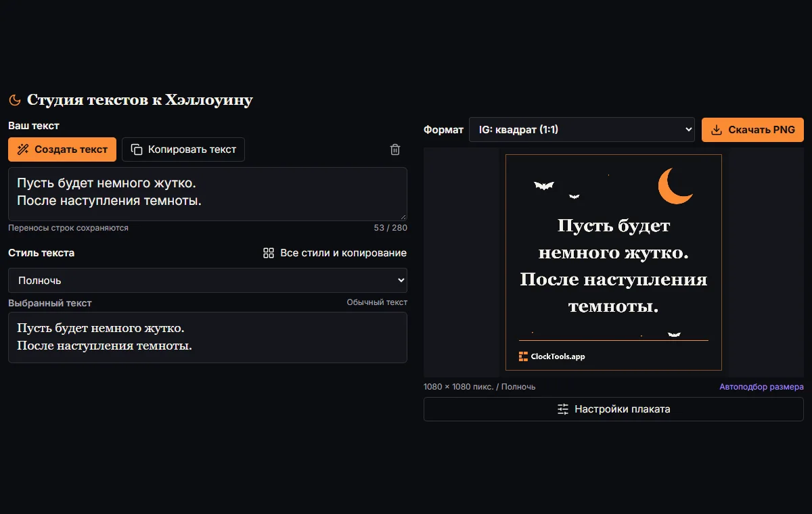
Task: Click the Выбранный текст styled output box
Action: [208, 337]
